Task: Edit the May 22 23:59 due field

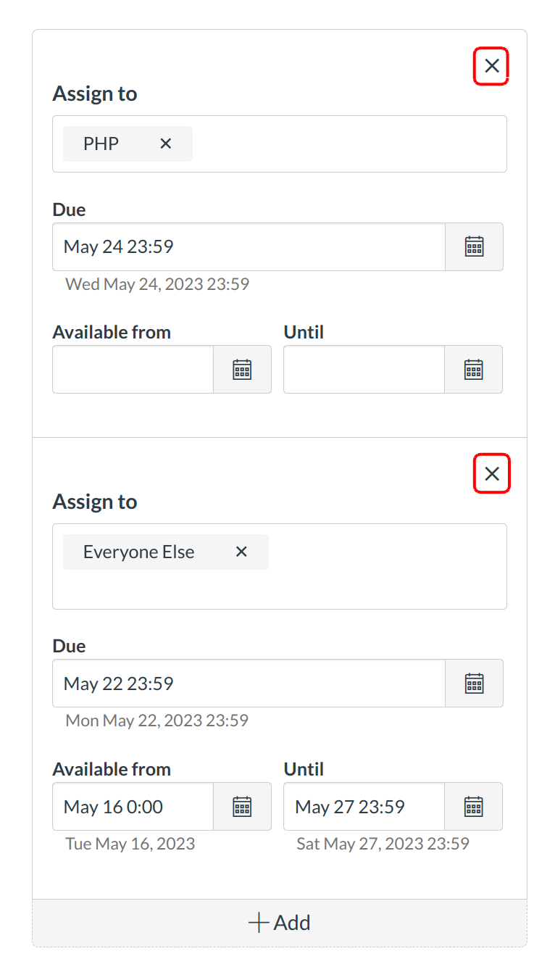Action: point(248,683)
